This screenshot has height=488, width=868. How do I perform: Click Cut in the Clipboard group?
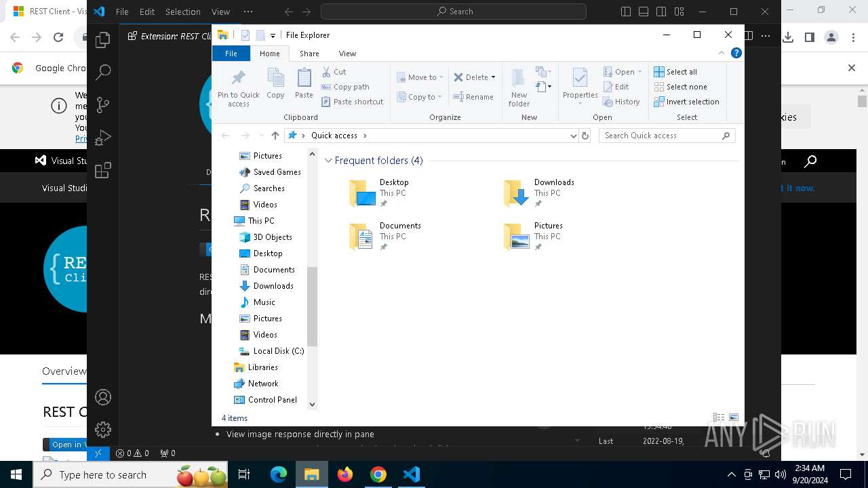334,72
